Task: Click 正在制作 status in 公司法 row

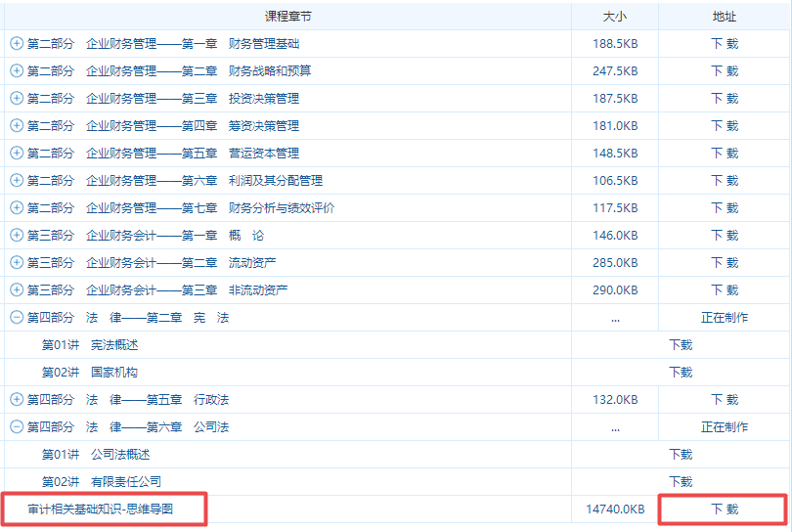Action: tap(725, 427)
